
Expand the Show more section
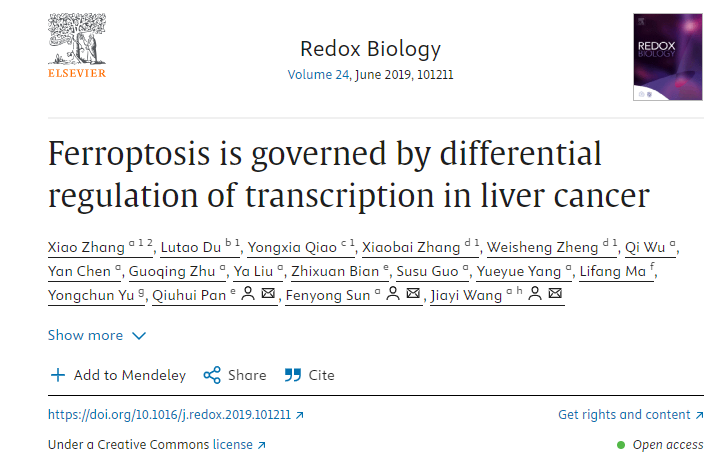click(97, 335)
